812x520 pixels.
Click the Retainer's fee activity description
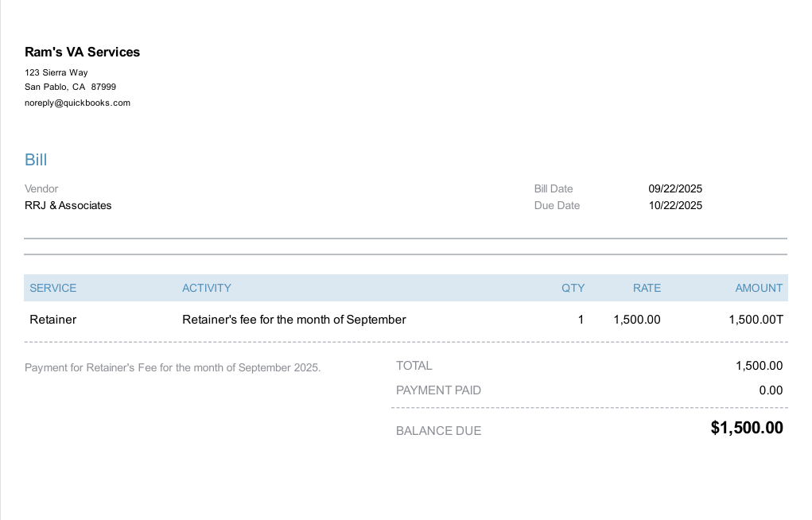pos(293,320)
